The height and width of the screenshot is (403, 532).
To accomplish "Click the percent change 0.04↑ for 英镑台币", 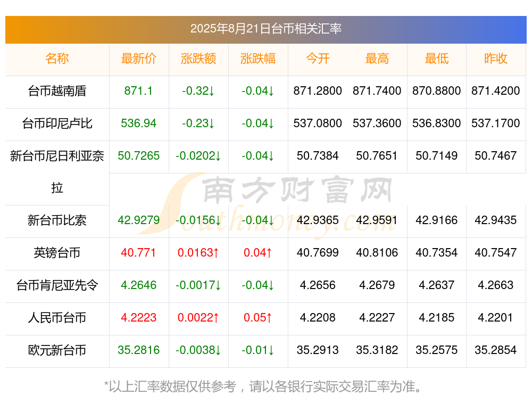I will 258,253.
